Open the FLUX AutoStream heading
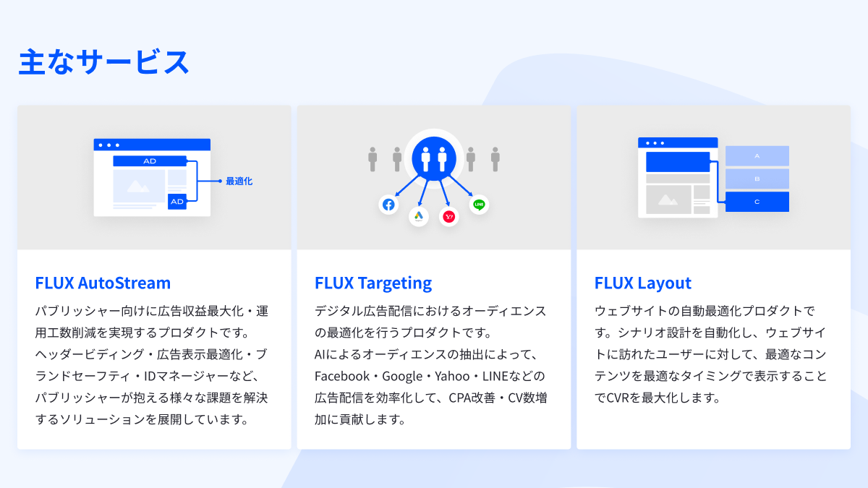 point(103,283)
